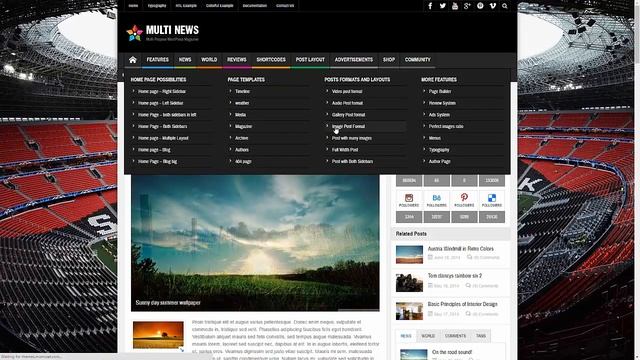Viewport: 640px width, 360px height.
Task: Open the Vimeo icon in top bar
Action: [x=493, y=6]
